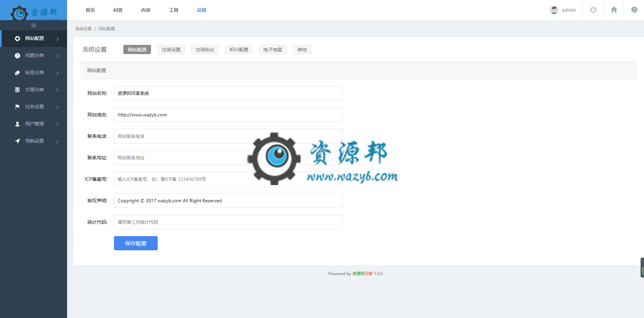Click the help question icon in top right
The width and height of the screenshot is (644, 318).
coord(634,10)
